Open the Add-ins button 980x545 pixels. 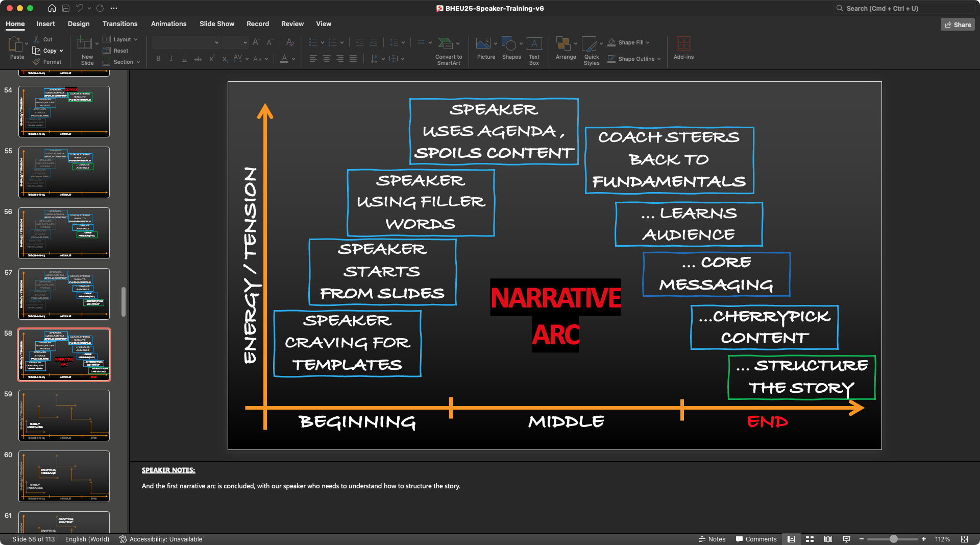[x=683, y=44]
